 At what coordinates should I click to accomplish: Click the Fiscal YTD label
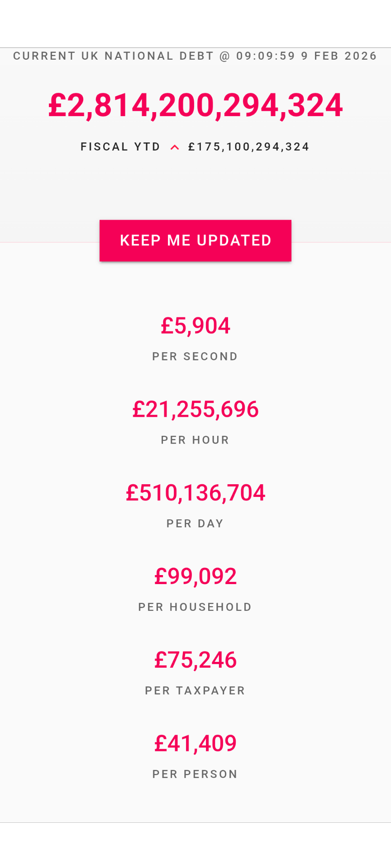[120, 147]
